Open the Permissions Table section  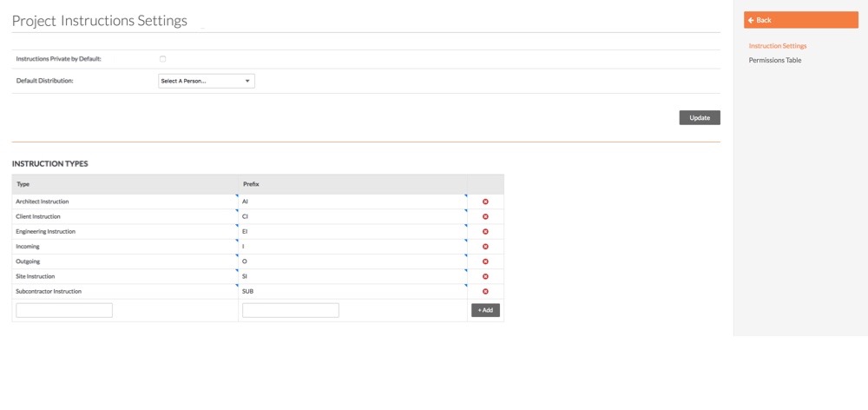pos(775,61)
